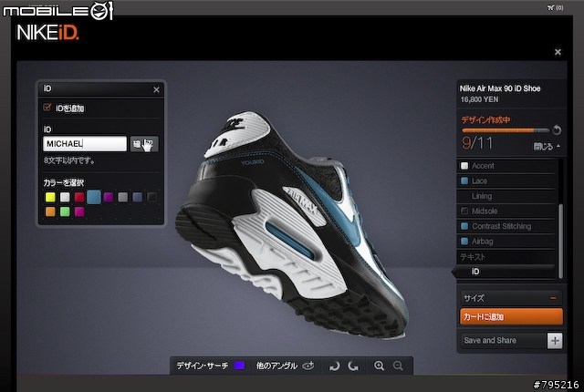
Task: Toggle the iDを追加 checkbox
Action: pyautogui.click(x=47, y=108)
